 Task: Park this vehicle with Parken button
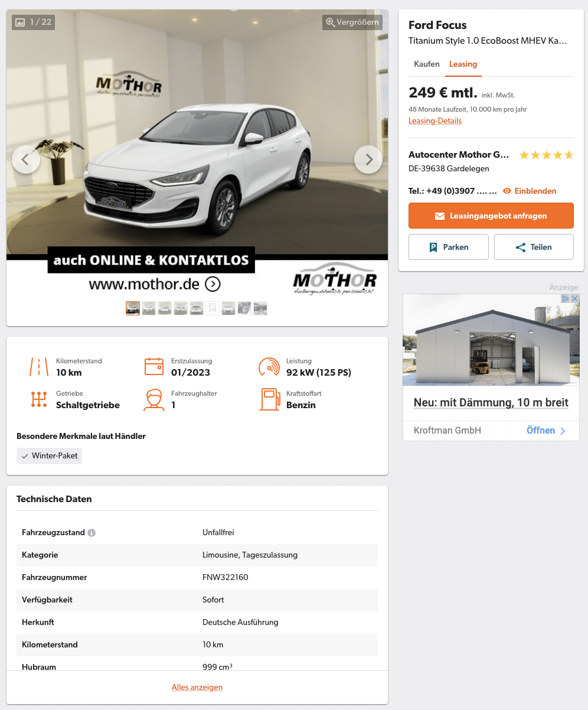449,247
